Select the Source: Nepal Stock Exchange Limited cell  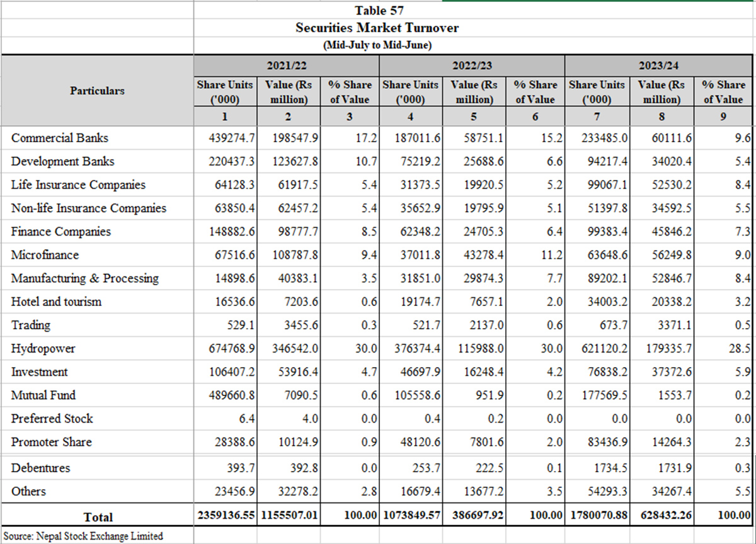tap(87, 536)
